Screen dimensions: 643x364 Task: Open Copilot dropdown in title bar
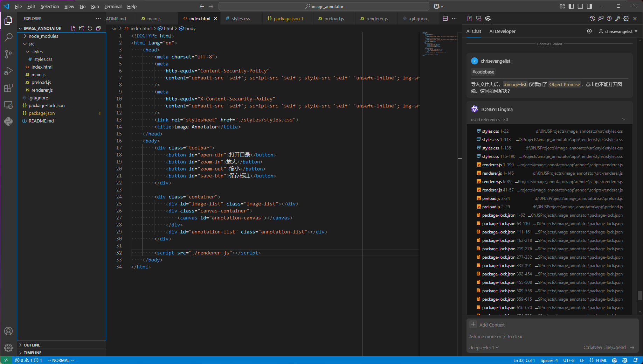click(439, 6)
